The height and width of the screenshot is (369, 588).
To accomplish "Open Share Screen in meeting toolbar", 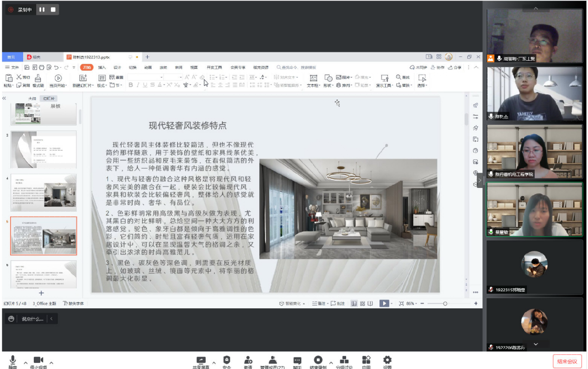I will click(x=201, y=360).
